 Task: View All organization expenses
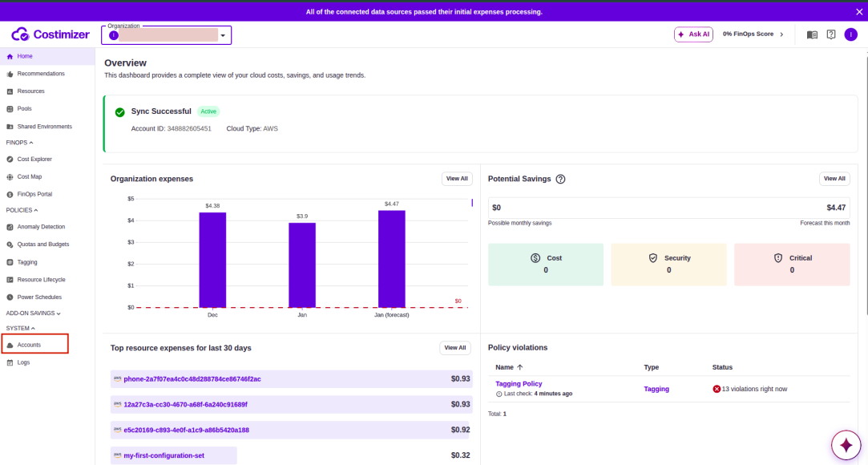pos(457,179)
